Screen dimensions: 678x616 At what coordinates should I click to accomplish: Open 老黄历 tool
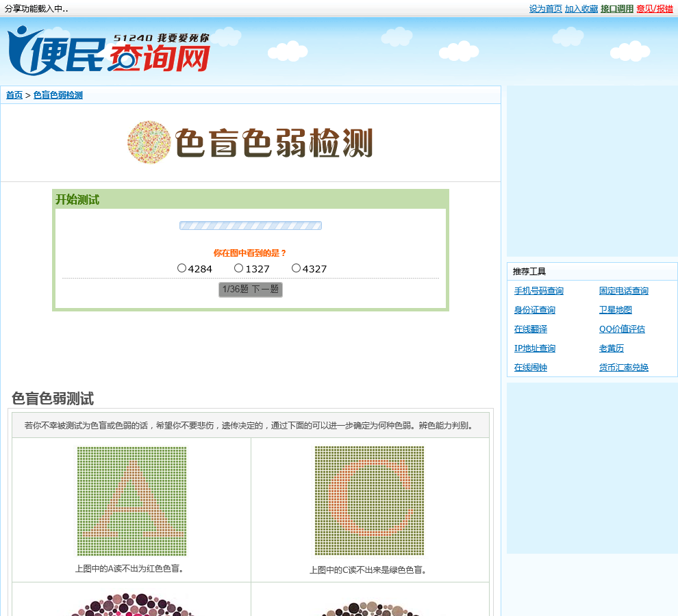click(x=611, y=348)
